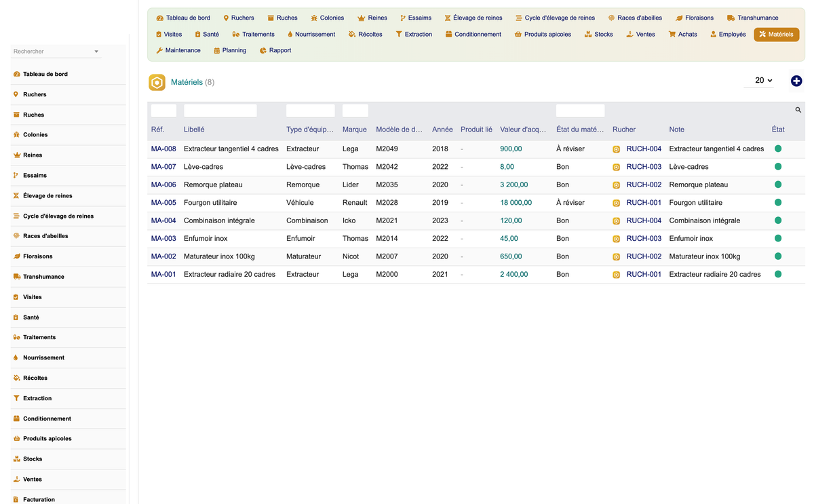
Task: Open Planning from the top menu
Action: 230,50
